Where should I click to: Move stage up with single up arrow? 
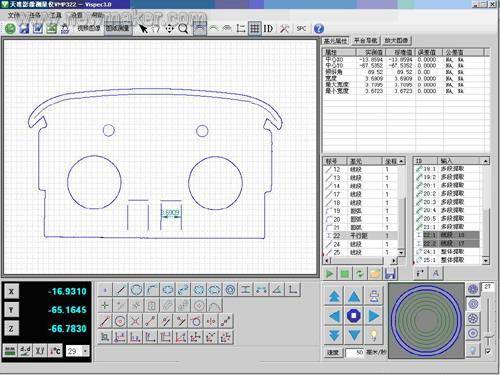pyautogui.click(x=354, y=296)
